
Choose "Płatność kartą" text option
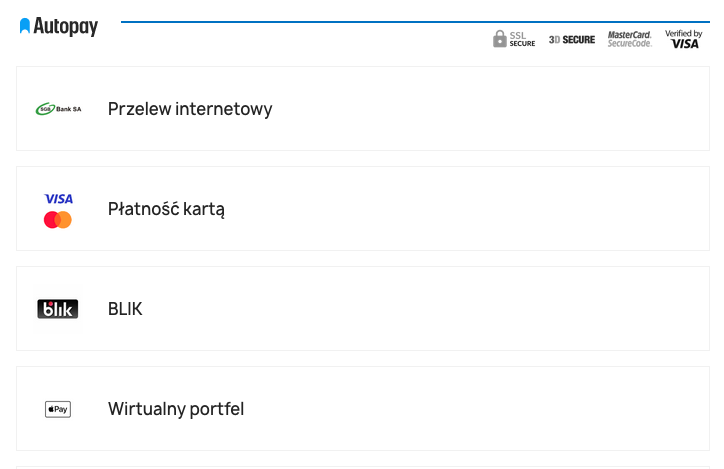tap(166, 209)
